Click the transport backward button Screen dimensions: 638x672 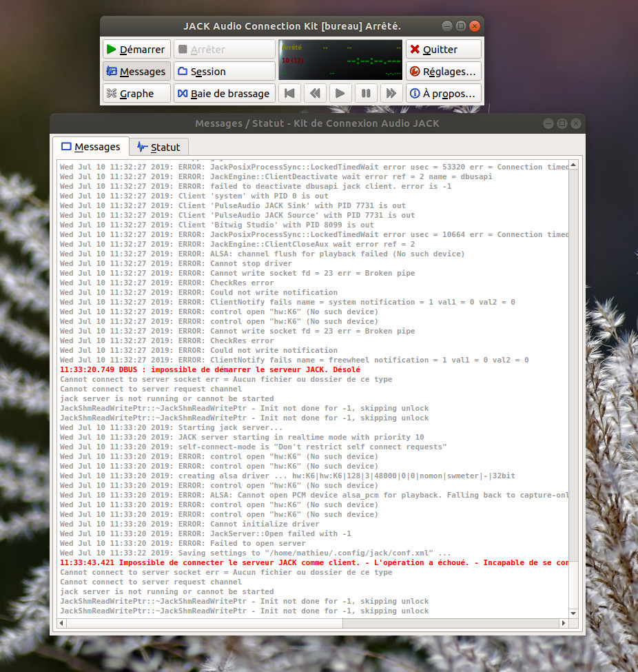coord(315,93)
